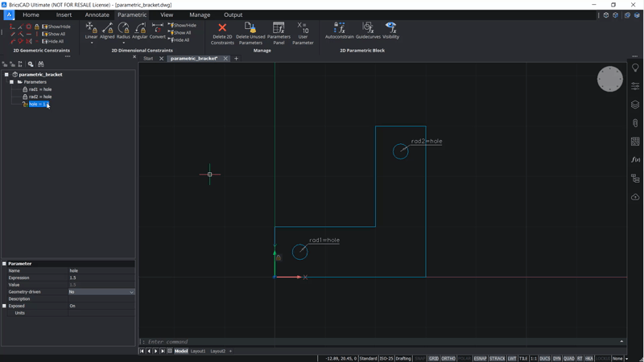Open the f(x) parameters panel on right sidebar
This screenshot has height=362, width=644.
(x=635, y=159)
